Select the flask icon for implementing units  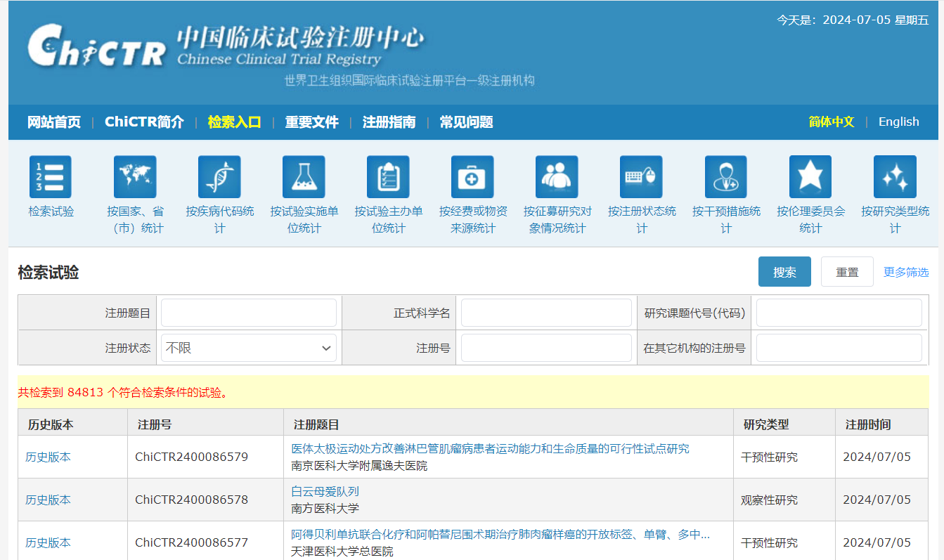[x=304, y=177]
